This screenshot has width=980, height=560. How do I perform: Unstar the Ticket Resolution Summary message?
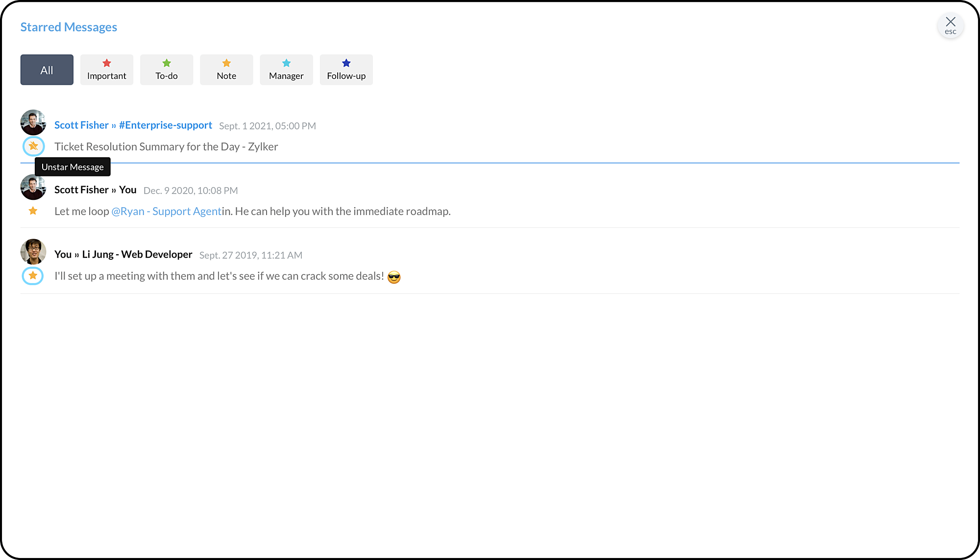(x=33, y=146)
